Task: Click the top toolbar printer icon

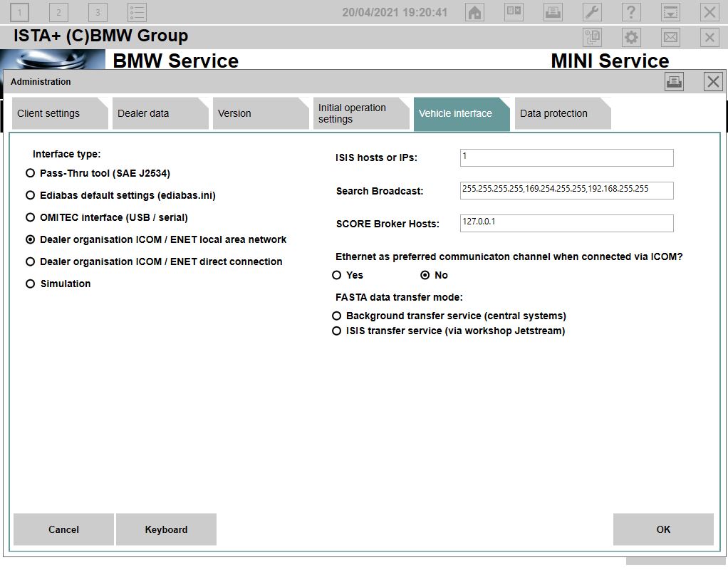Action: click(x=553, y=12)
